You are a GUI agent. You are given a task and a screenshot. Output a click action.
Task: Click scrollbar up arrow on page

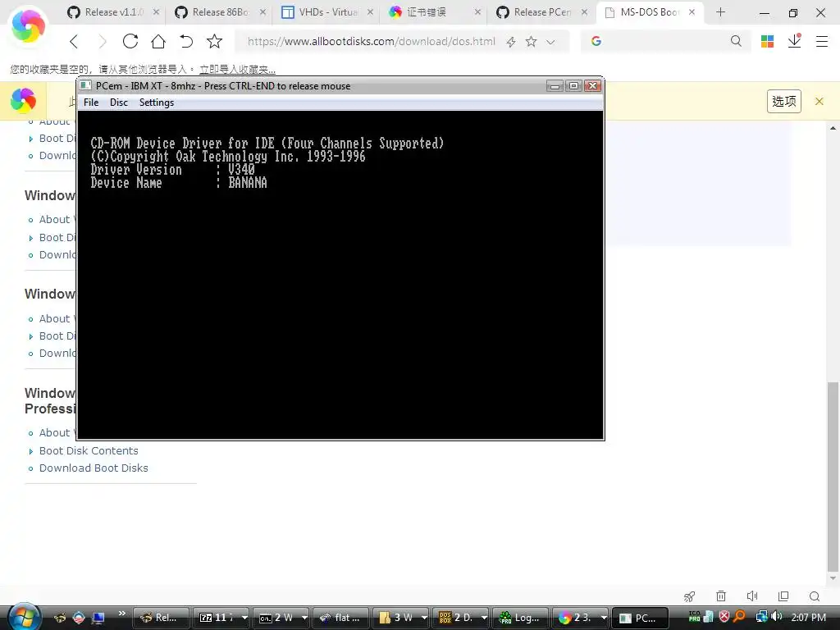point(833,128)
